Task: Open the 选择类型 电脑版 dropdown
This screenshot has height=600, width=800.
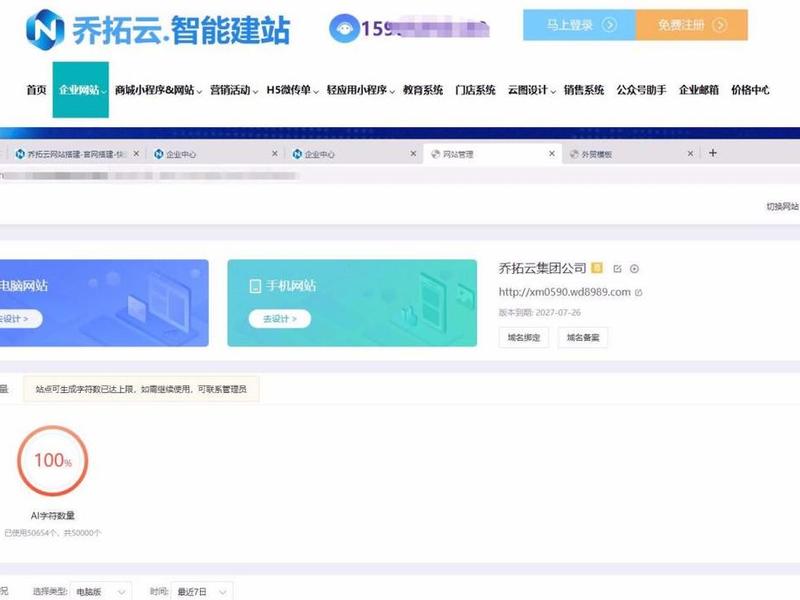Action: tap(101, 591)
